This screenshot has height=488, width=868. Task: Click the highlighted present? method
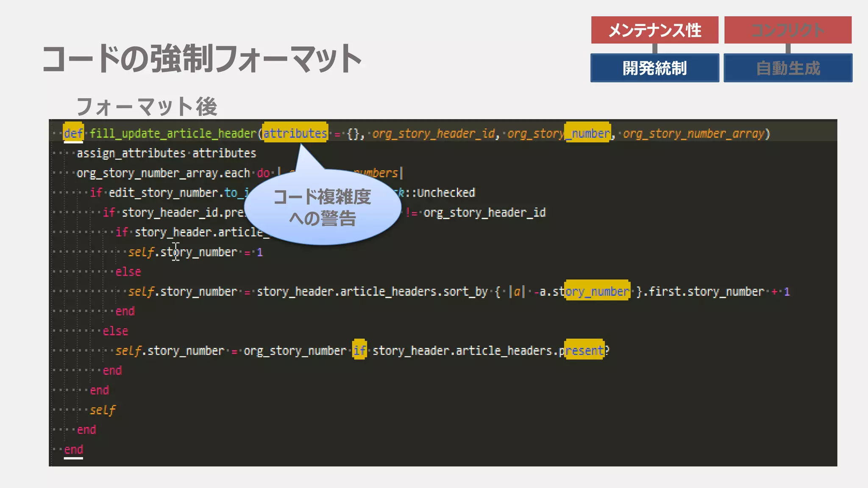pyautogui.click(x=584, y=350)
